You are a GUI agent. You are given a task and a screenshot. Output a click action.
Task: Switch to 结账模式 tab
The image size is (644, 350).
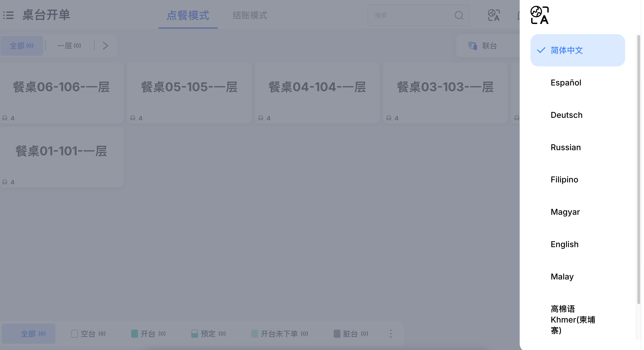point(250,15)
